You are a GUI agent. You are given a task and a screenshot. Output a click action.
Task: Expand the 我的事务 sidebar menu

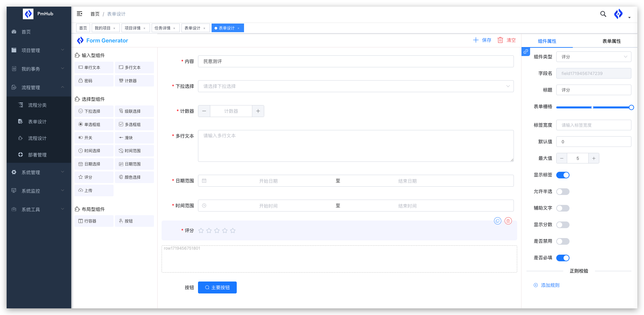pos(39,69)
